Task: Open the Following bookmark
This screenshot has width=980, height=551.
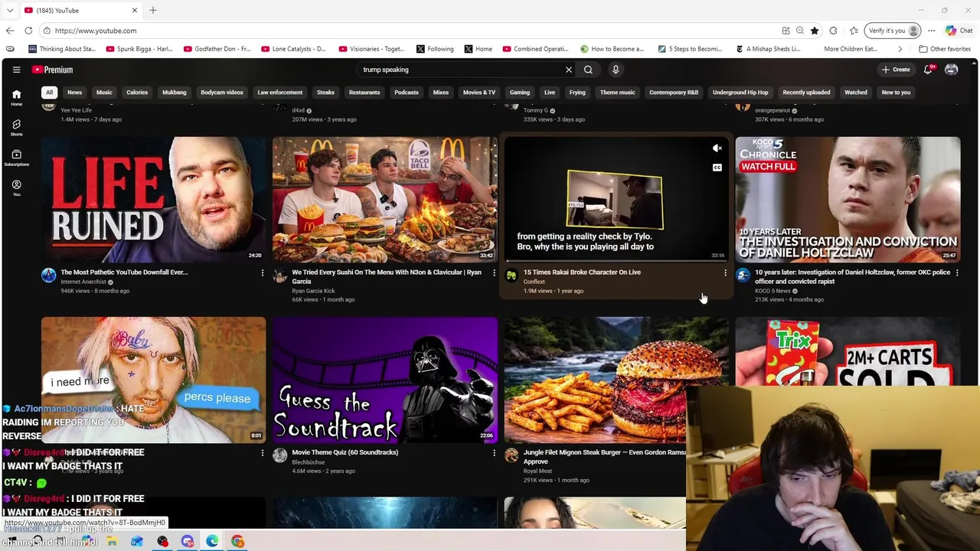Action: point(435,49)
